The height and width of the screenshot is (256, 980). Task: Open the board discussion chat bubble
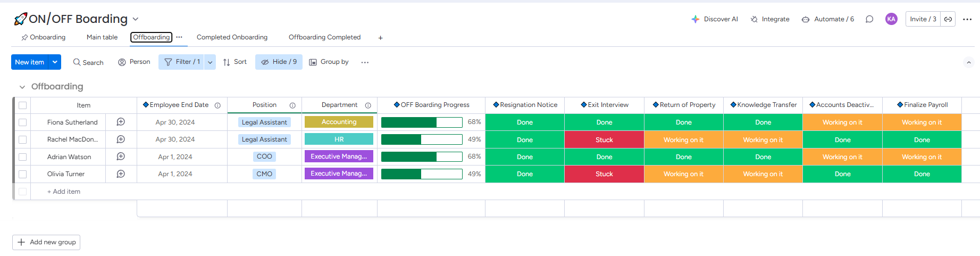click(x=869, y=19)
